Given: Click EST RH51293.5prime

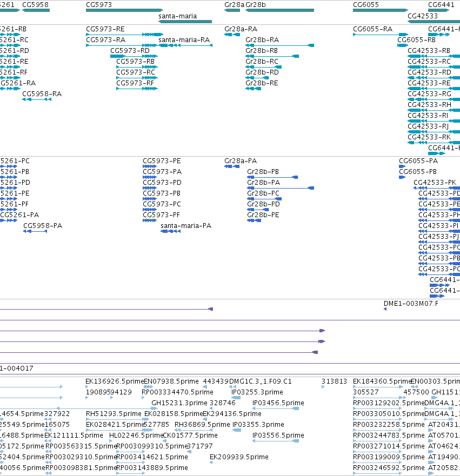Looking at the screenshot, I should point(114,414).
